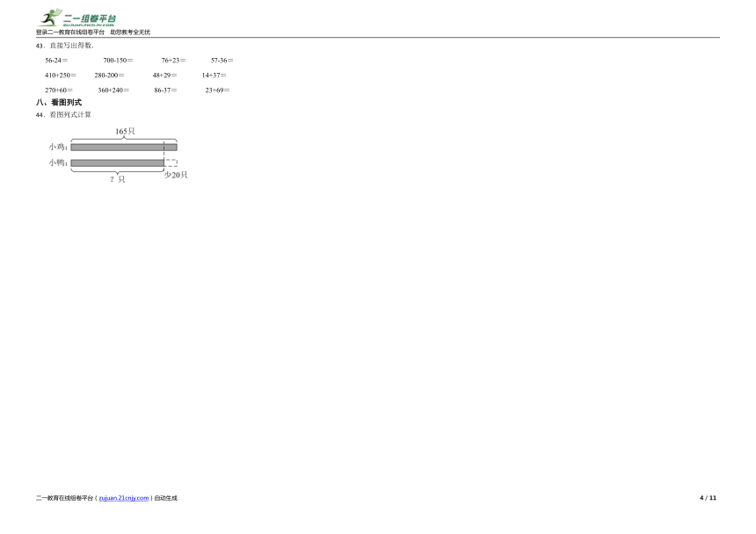
Task: Click the 二一组卷平台 running-man logo
Action: pos(77,18)
